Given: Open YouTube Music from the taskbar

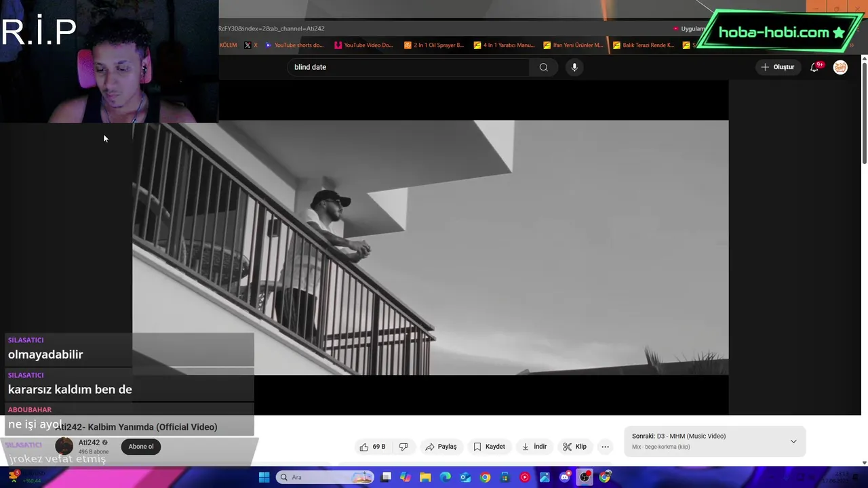Looking at the screenshot, I should click(525, 477).
